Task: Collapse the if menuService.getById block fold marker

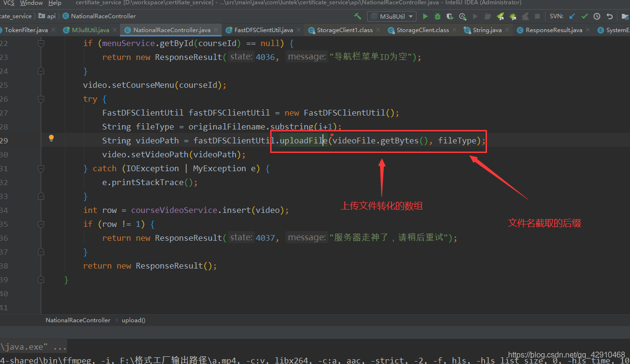Action: point(41,43)
